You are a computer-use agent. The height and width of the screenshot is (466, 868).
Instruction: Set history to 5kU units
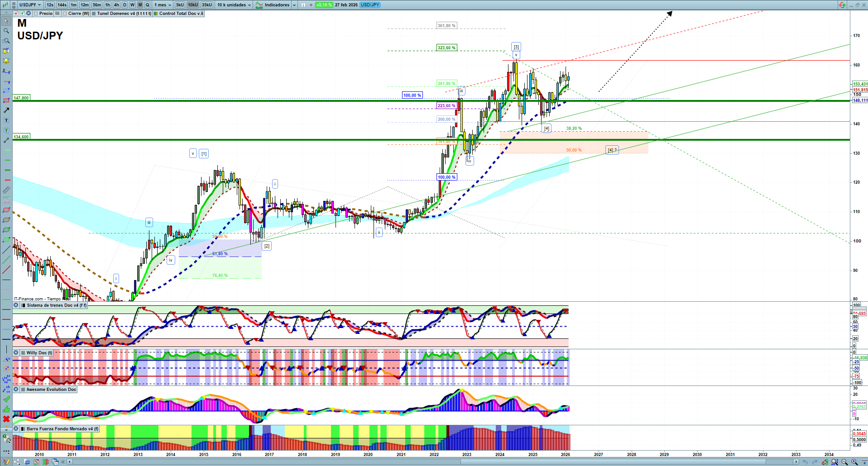(x=180, y=5)
